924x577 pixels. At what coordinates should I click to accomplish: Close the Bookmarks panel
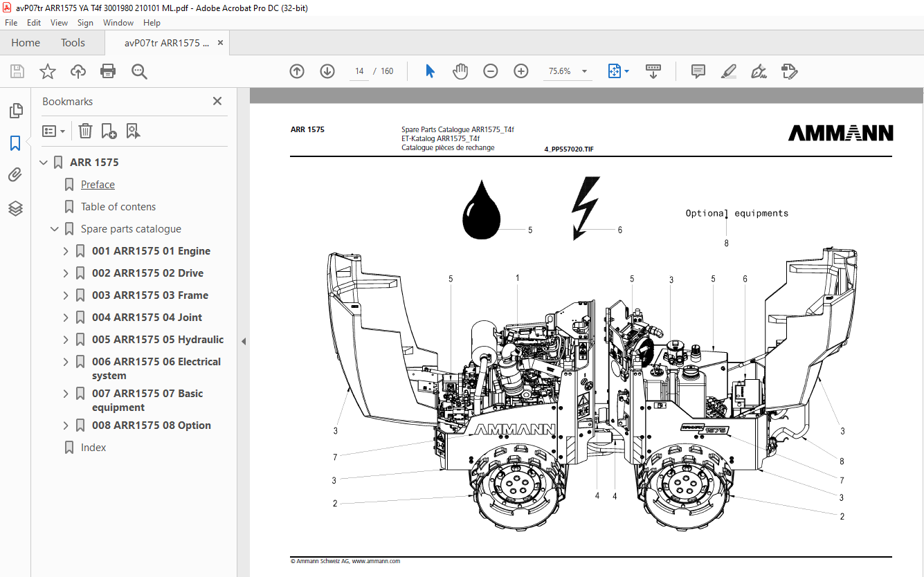pos(217,101)
